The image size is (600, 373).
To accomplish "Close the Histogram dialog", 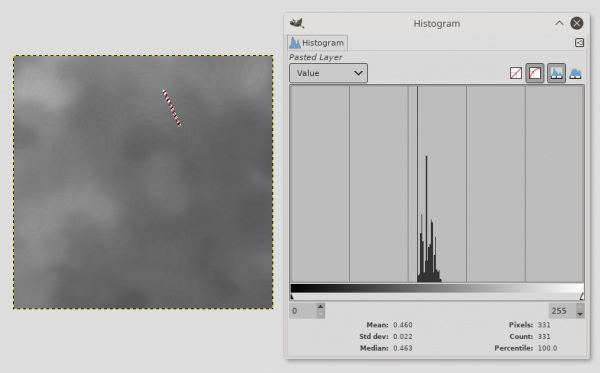I will pyautogui.click(x=577, y=23).
